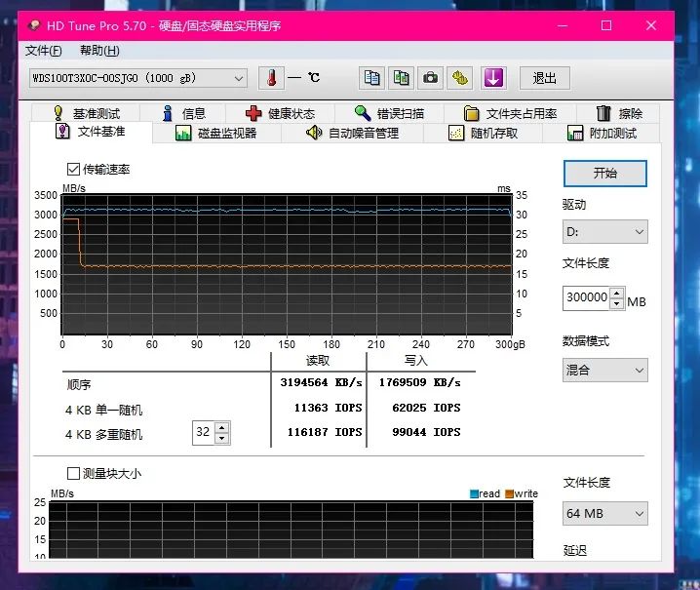Image resolution: width=700 pixels, height=590 pixels.
Task: Switch to the 错误扫描 tab
Action: click(388, 113)
